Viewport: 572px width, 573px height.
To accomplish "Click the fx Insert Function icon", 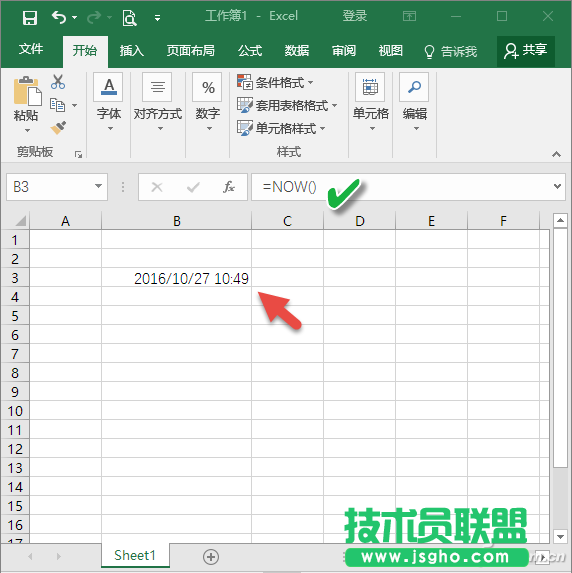I will 229,187.
